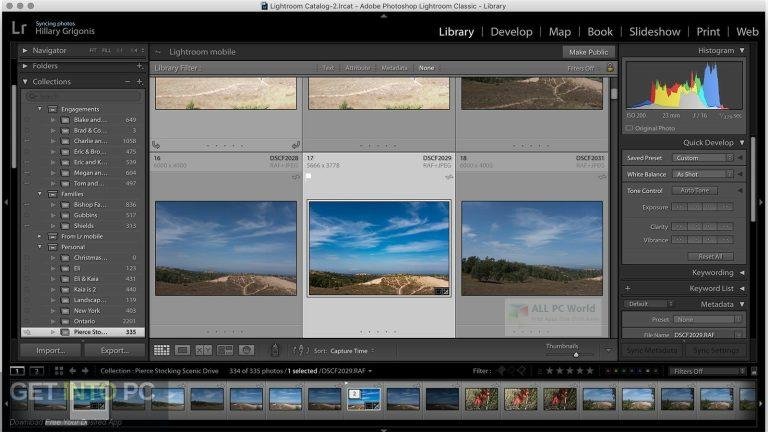Open the Slideshow module

(x=655, y=32)
